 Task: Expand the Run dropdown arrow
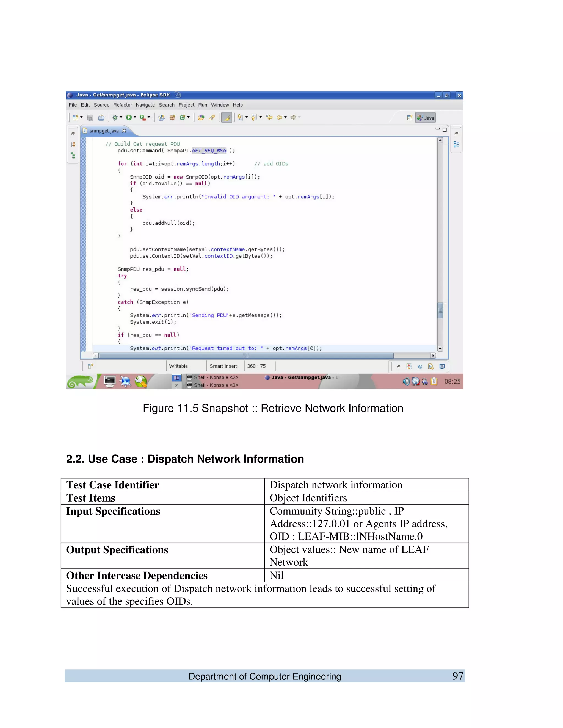[x=135, y=117]
